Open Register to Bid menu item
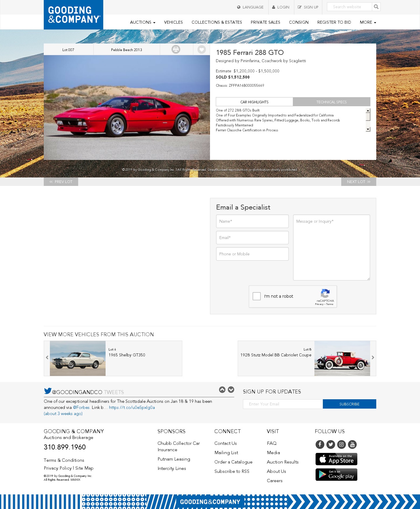420x509 pixels. coord(334,22)
